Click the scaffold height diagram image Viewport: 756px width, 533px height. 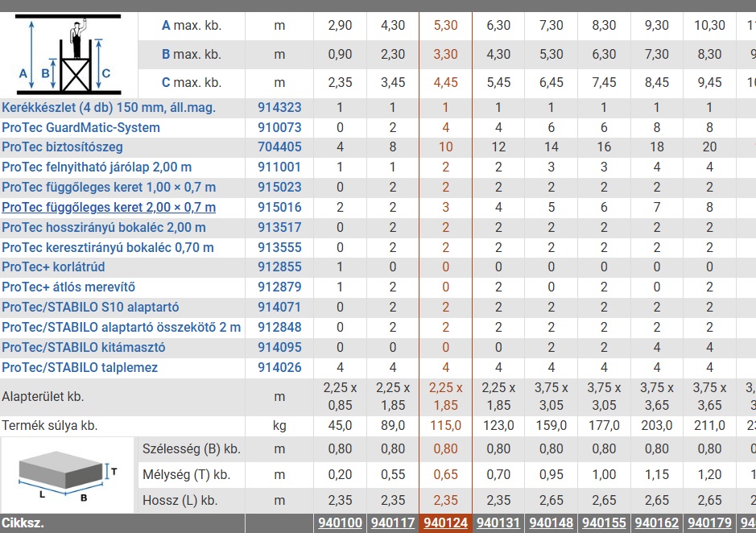pyautogui.click(x=68, y=55)
